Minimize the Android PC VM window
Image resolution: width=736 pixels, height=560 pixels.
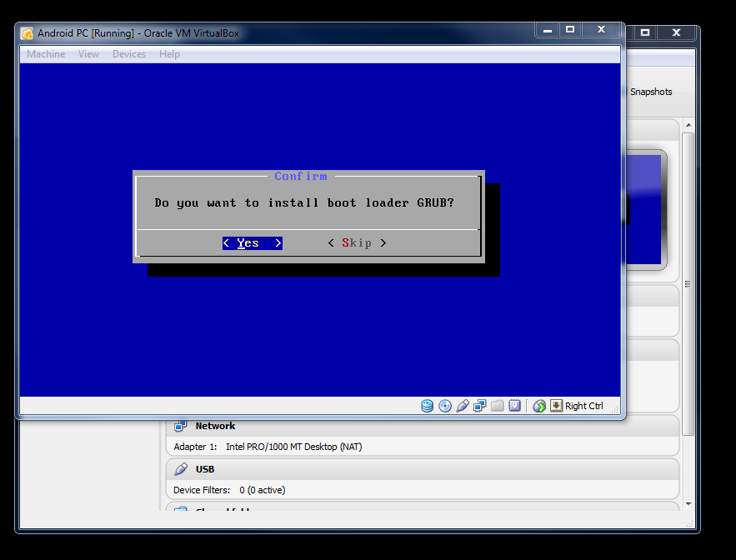tap(548, 29)
